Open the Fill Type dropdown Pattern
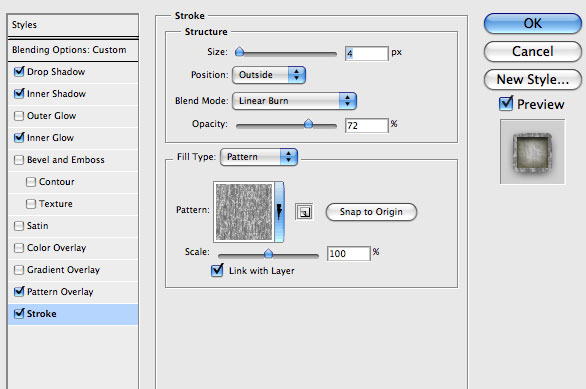 click(259, 157)
